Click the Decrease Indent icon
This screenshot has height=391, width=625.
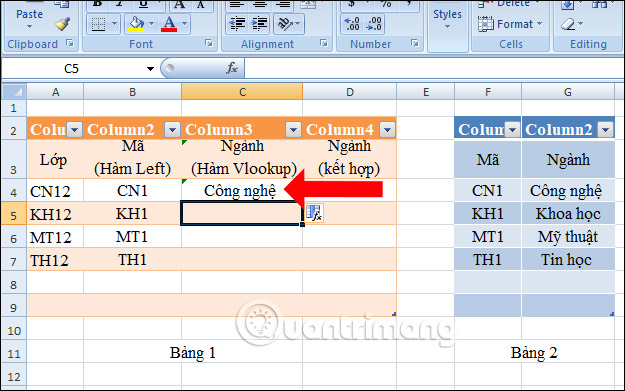237,24
